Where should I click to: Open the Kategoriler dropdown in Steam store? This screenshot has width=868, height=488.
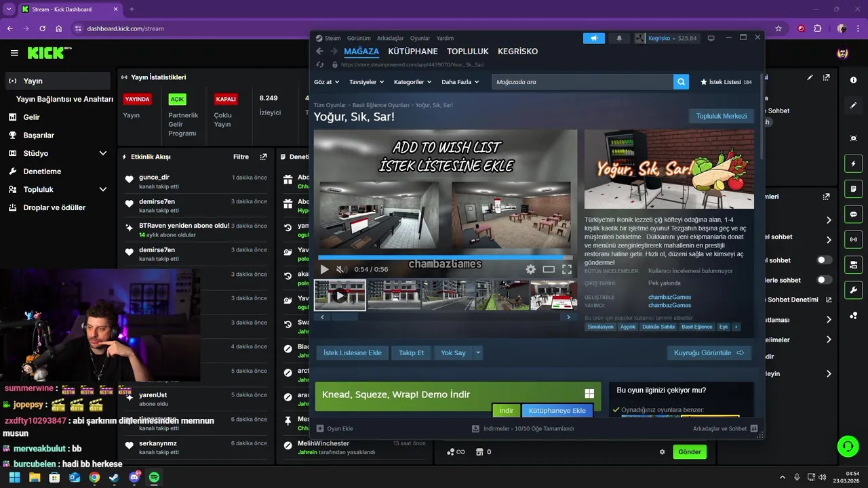pyautogui.click(x=413, y=82)
